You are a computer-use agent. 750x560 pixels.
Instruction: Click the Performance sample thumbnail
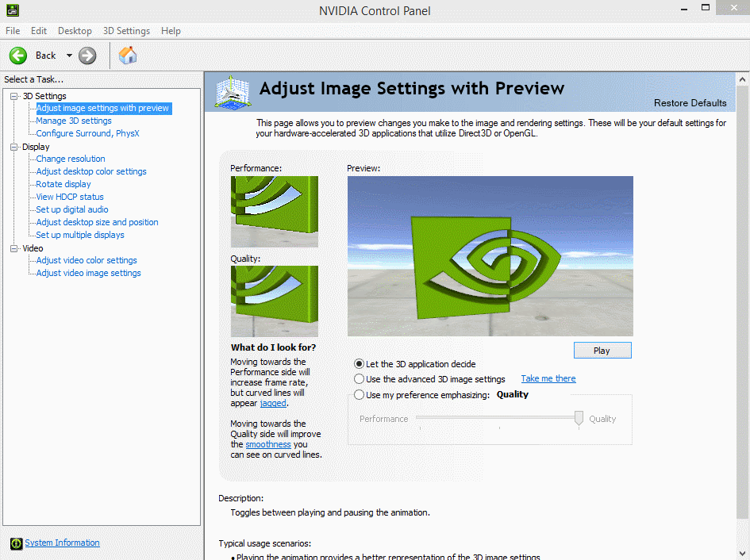tap(275, 211)
